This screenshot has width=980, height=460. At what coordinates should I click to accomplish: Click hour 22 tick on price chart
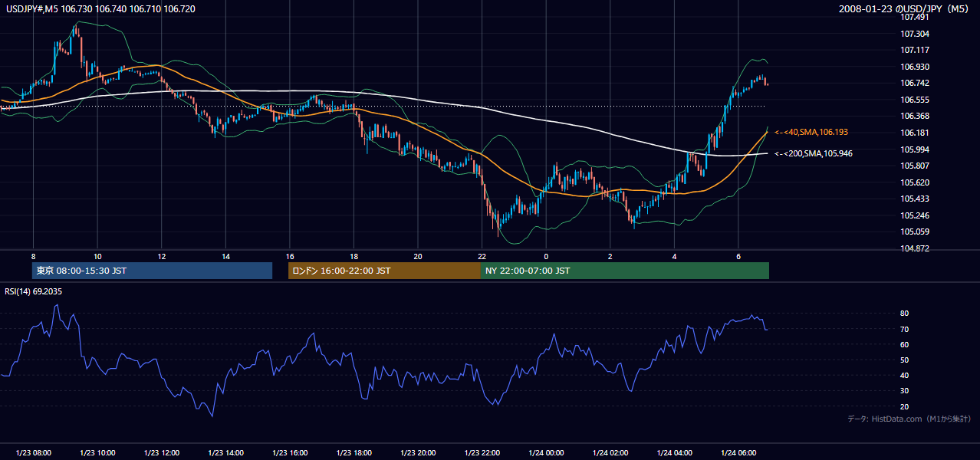[x=482, y=256]
